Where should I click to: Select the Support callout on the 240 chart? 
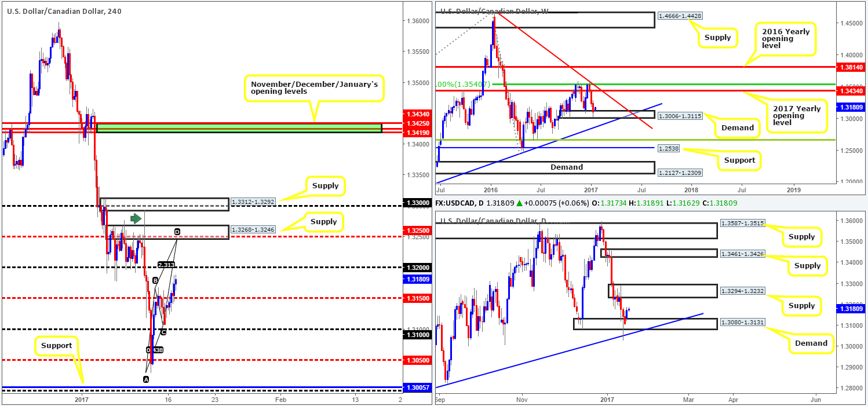57,345
